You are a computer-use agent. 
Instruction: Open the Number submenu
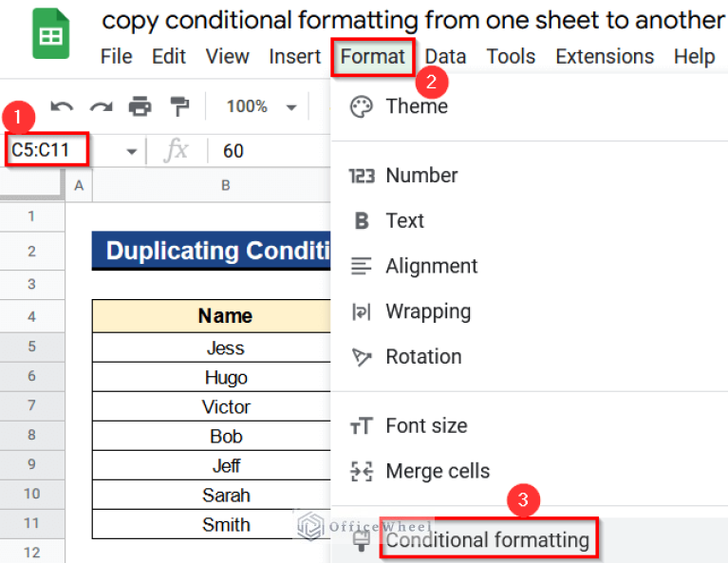[x=421, y=176]
